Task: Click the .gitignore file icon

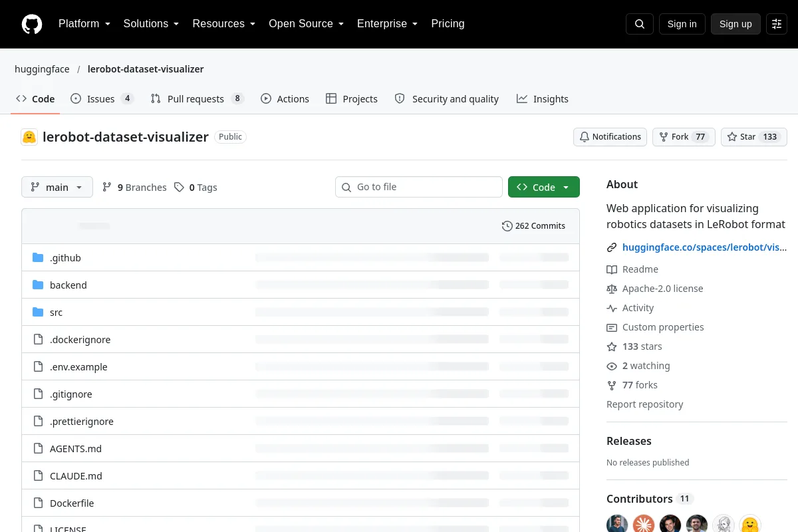Action: click(x=38, y=394)
